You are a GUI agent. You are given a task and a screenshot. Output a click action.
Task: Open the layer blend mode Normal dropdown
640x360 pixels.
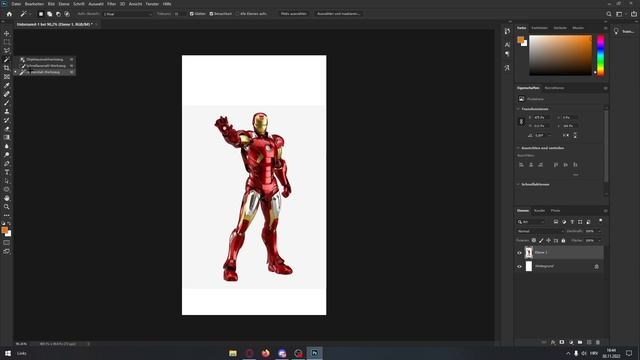coord(540,231)
